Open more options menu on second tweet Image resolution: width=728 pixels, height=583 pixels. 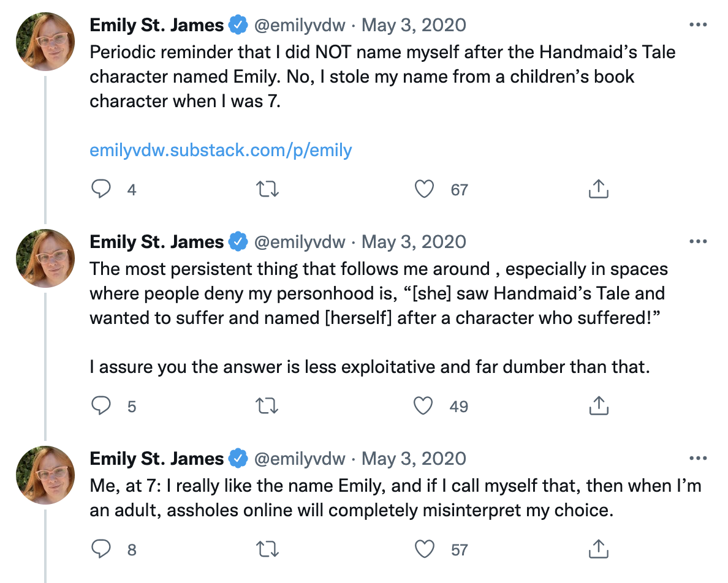pyautogui.click(x=698, y=242)
